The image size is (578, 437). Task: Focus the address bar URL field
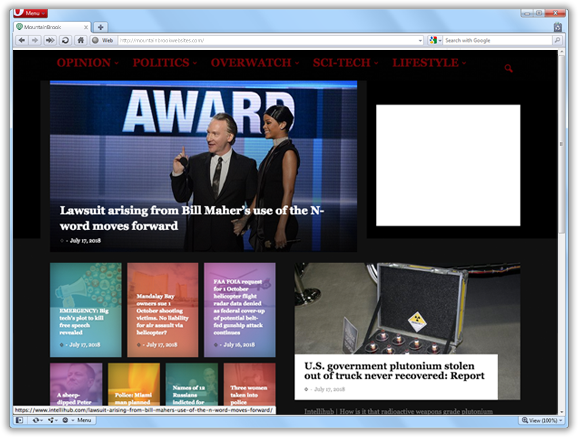268,40
